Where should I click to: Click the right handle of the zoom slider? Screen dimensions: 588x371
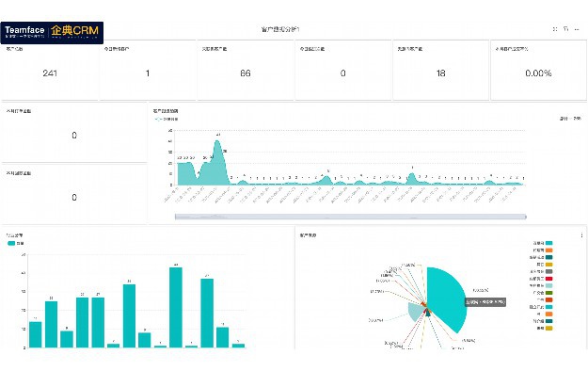[x=526, y=217]
